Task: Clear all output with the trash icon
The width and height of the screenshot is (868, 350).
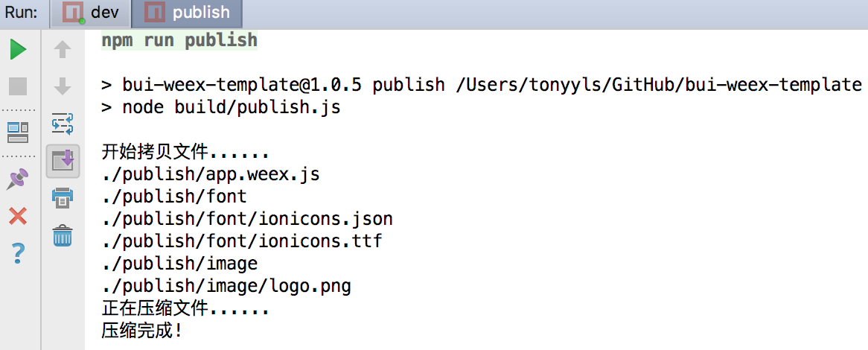Action: click(63, 236)
